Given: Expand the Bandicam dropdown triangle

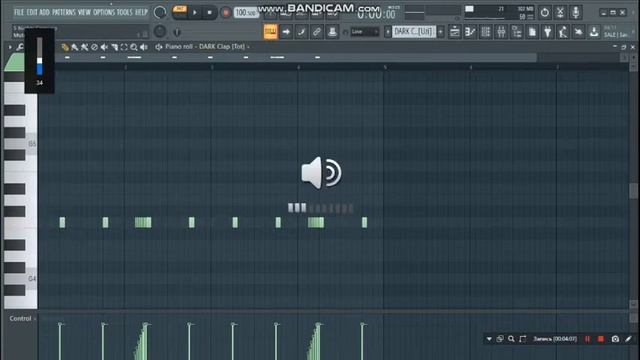Looking at the screenshot, I should 489,339.
